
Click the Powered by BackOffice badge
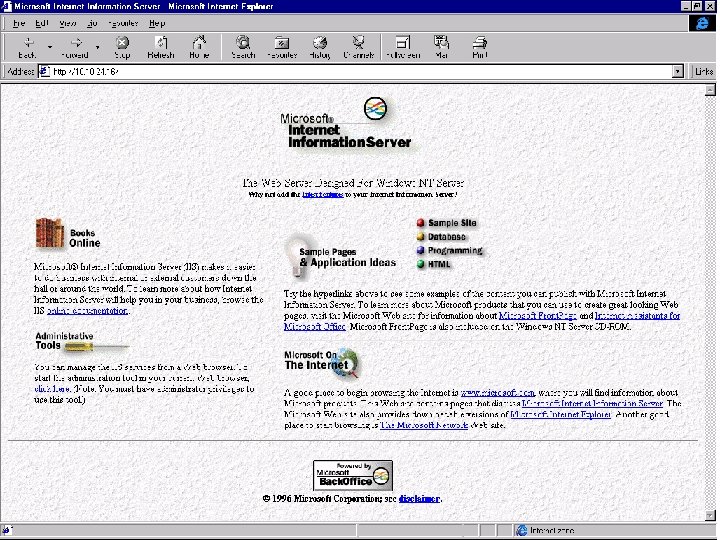[x=353, y=475]
